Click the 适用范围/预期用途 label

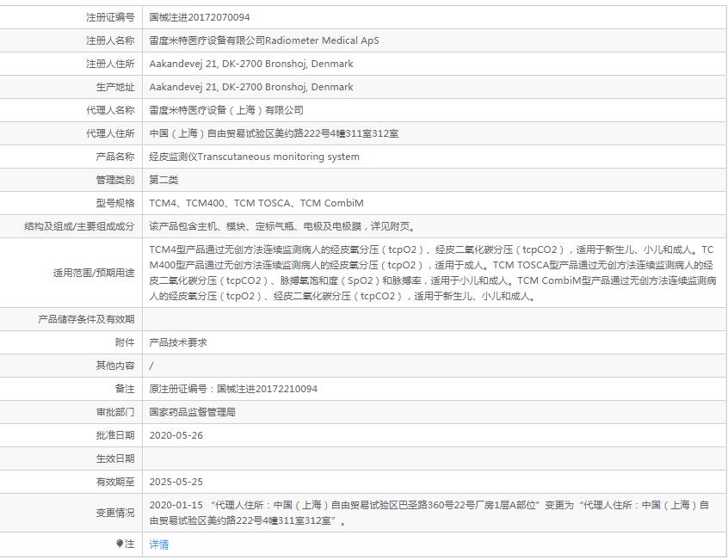(94, 273)
